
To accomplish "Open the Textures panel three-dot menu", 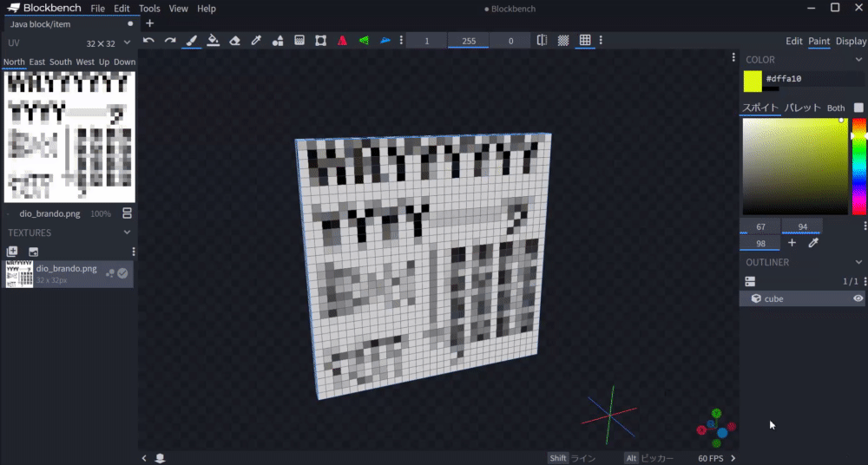I will [134, 252].
